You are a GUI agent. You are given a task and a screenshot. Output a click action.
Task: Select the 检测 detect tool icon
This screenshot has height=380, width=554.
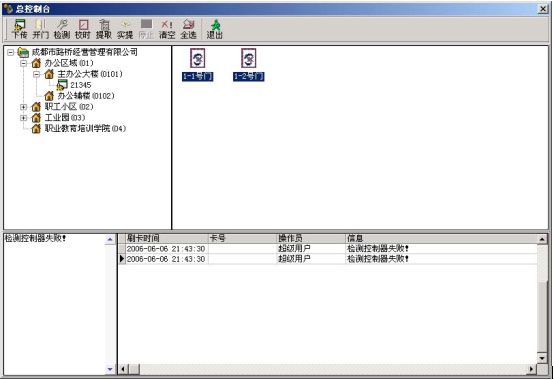[x=62, y=29]
